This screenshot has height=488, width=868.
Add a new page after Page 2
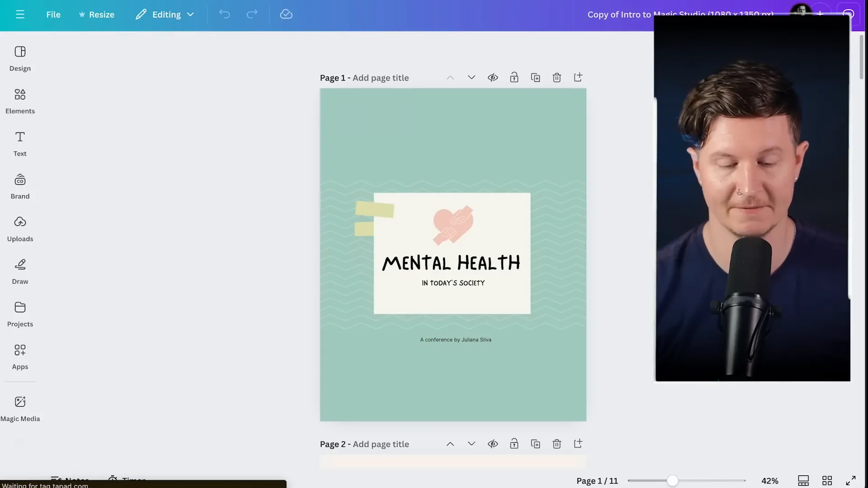[x=578, y=444]
